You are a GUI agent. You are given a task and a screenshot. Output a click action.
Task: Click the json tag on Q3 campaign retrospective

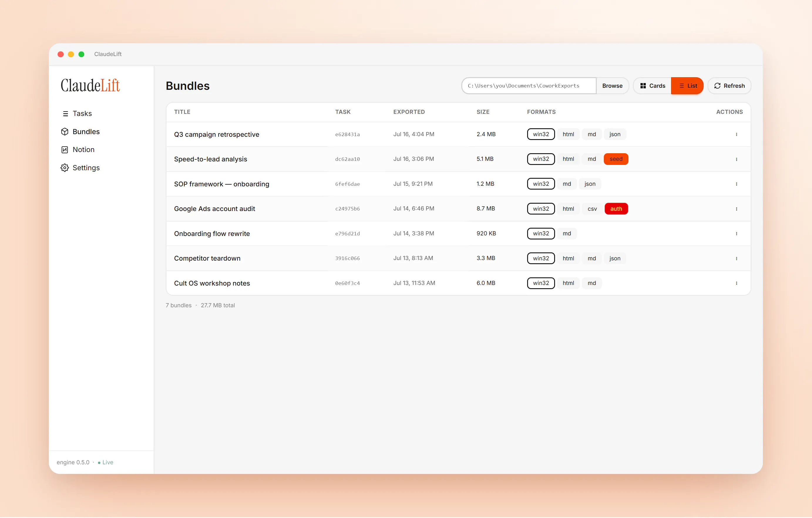tap(615, 134)
